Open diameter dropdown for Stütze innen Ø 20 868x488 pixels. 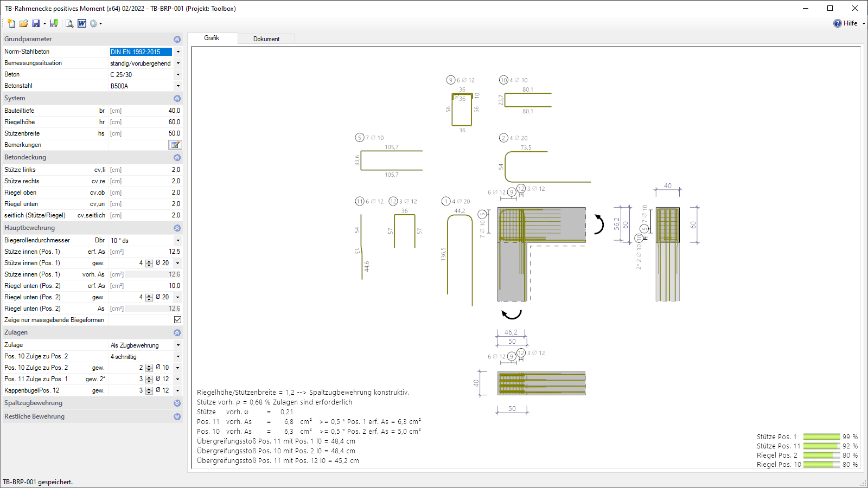point(178,263)
